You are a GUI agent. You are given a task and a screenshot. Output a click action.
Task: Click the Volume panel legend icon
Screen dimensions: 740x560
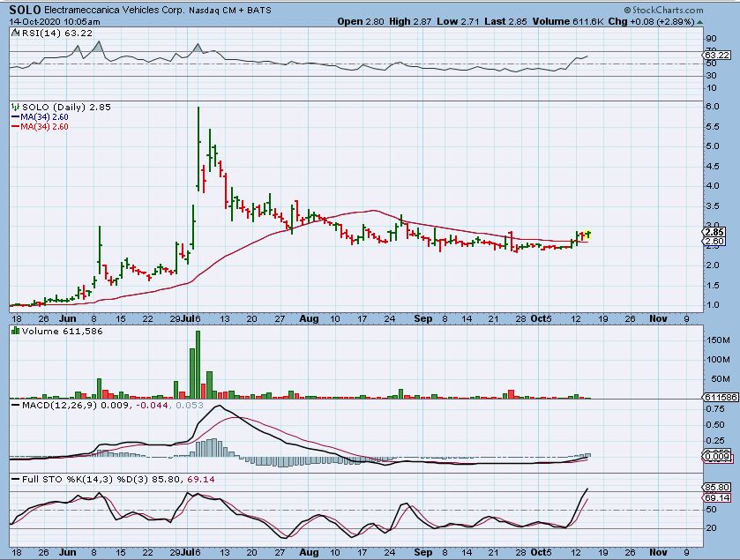(x=13, y=330)
